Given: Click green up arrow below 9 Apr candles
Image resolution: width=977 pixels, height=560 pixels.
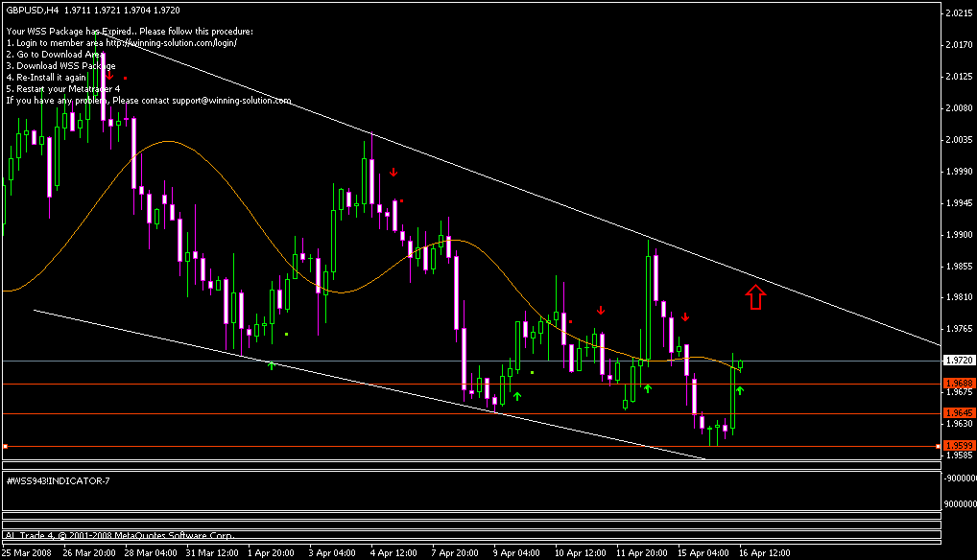Looking at the screenshot, I should coord(517,395).
